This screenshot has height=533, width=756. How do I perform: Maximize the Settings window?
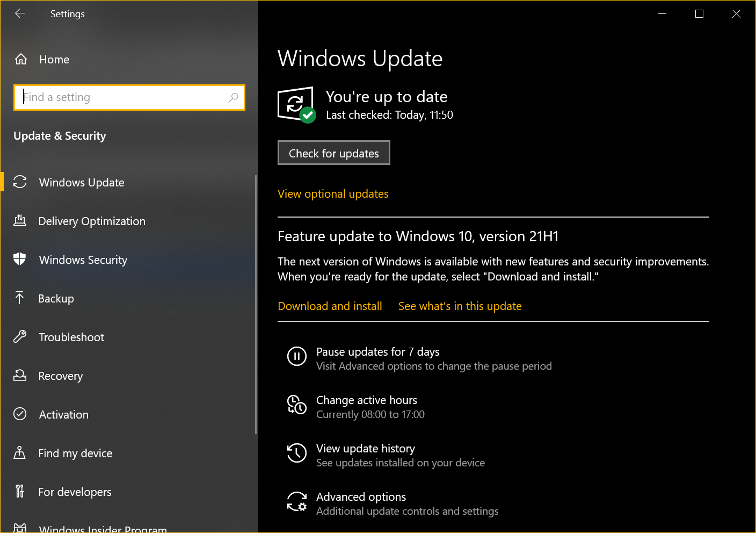699,13
